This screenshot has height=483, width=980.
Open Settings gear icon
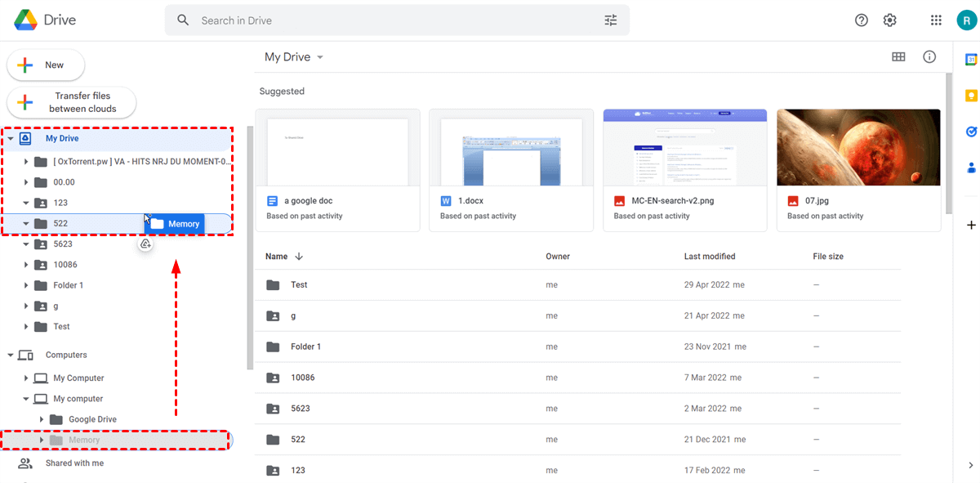[890, 20]
